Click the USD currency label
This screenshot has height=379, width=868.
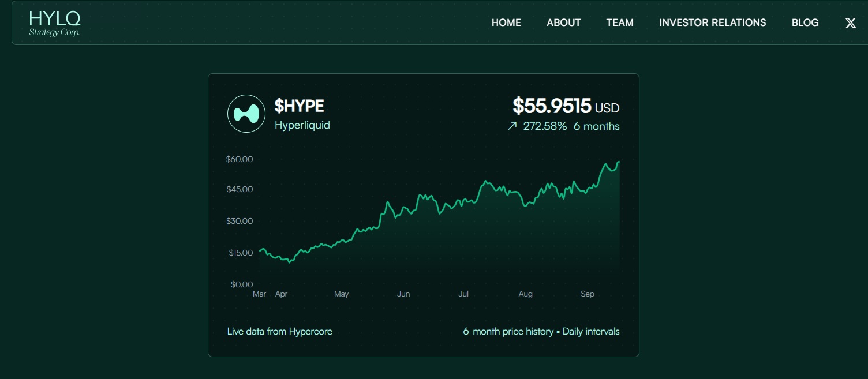pyautogui.click(x=607, y=108)
